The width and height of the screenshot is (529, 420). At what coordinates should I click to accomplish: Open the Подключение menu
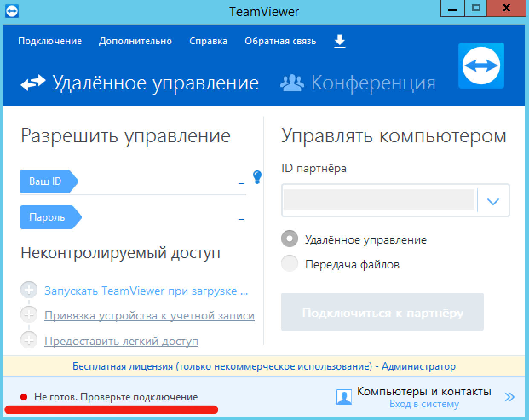[50, 41]
